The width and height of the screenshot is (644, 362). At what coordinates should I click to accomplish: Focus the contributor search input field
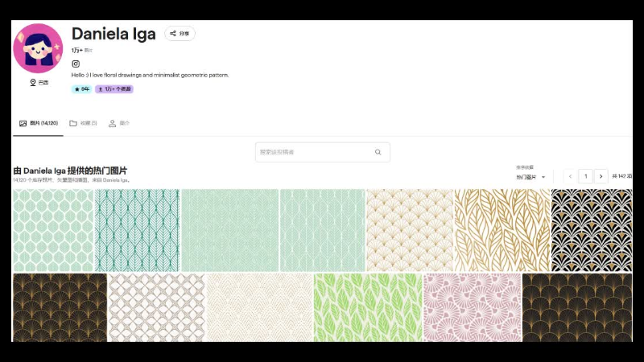pyautogui.click(x=323, y=152)
